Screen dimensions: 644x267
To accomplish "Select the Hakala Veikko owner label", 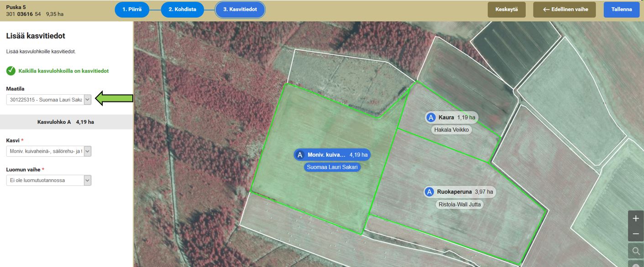I will point(451,130).
